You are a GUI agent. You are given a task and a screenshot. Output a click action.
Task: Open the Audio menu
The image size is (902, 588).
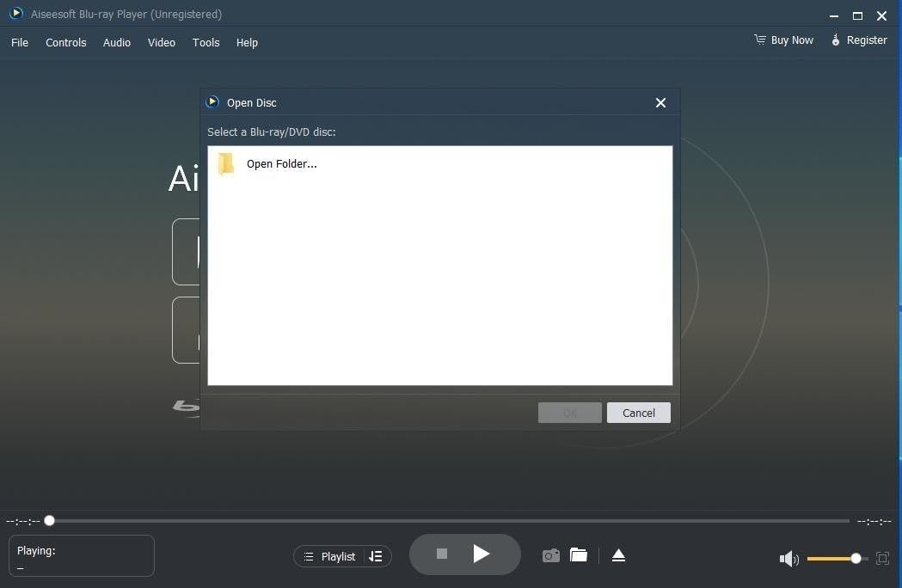(x=117, y=43)
